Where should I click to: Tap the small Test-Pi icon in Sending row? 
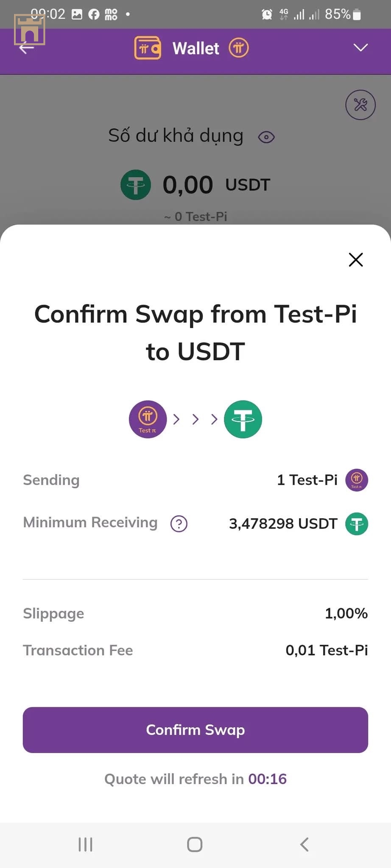coord(357,480)
